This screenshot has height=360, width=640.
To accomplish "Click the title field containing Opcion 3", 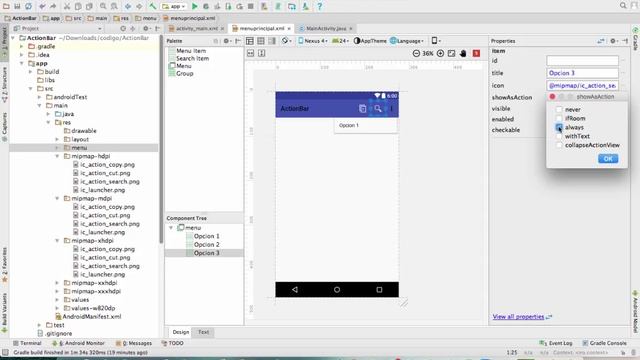I will point(582,73).
